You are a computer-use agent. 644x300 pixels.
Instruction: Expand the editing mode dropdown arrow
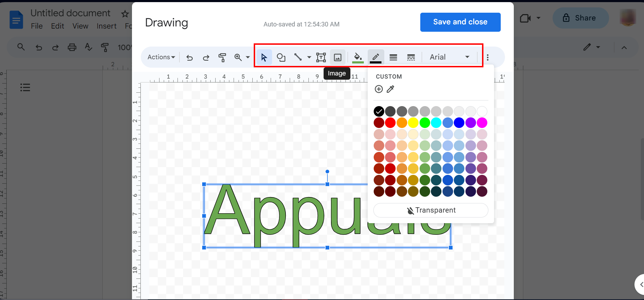point(598,47)
